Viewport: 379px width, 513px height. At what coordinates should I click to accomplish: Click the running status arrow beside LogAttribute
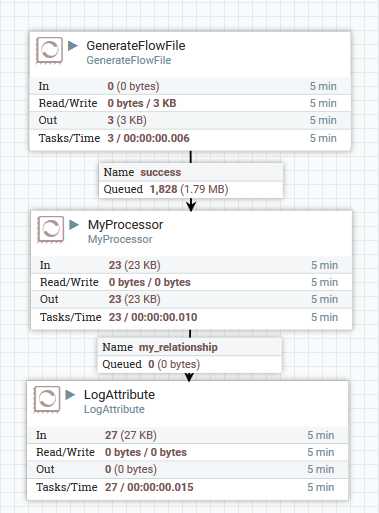[x=70, y=395]
